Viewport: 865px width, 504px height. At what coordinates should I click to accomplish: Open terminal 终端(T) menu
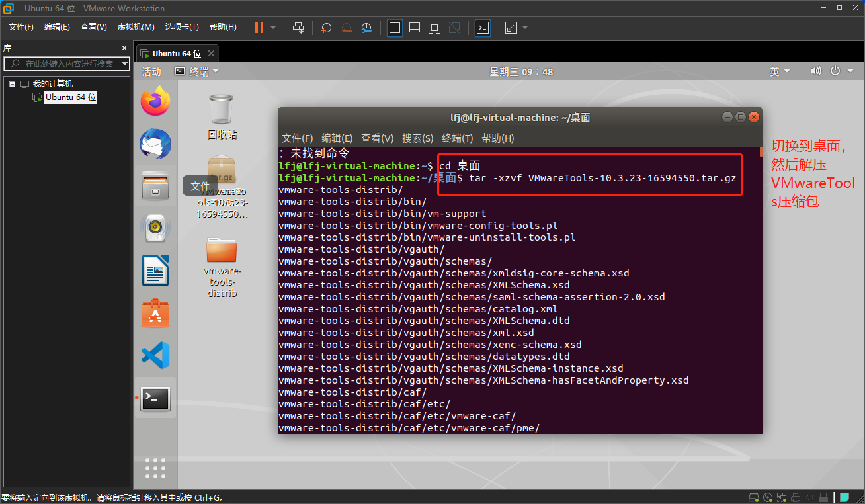coord(457,138)
